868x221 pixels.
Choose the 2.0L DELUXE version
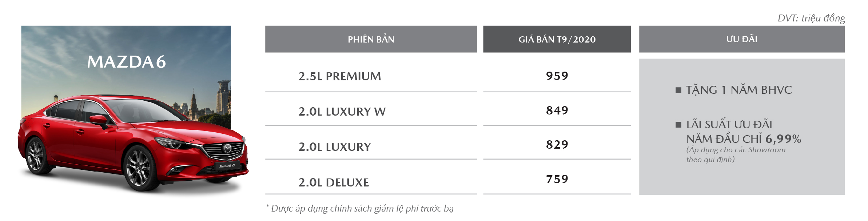pyautogui.click(x=371, y=182)
